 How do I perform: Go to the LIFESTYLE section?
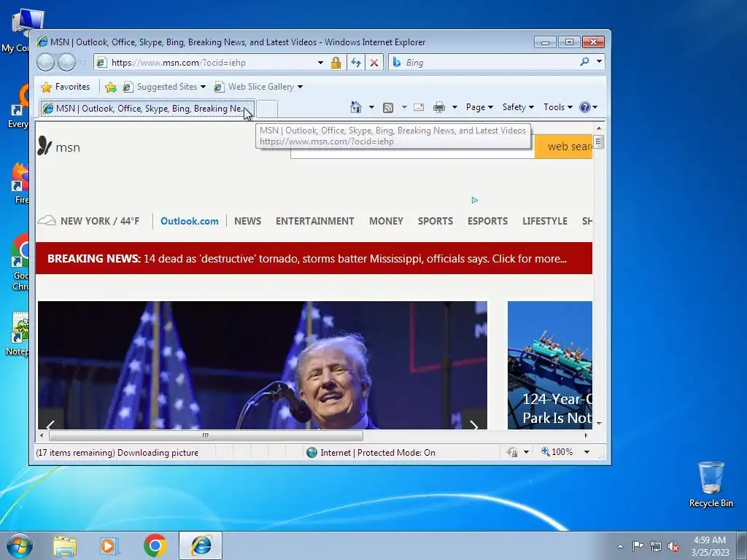pos(545,221)
